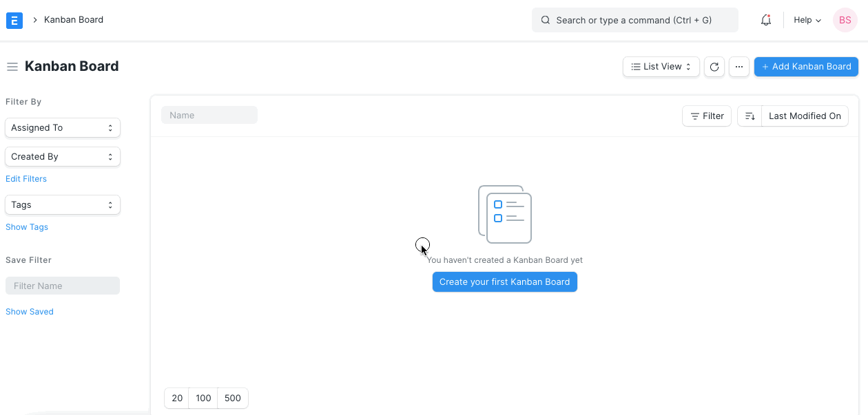Viewport: 868px width, 415px height.
Task: Open the ellipsis menu for more options
Action: (x=738, y=67)
